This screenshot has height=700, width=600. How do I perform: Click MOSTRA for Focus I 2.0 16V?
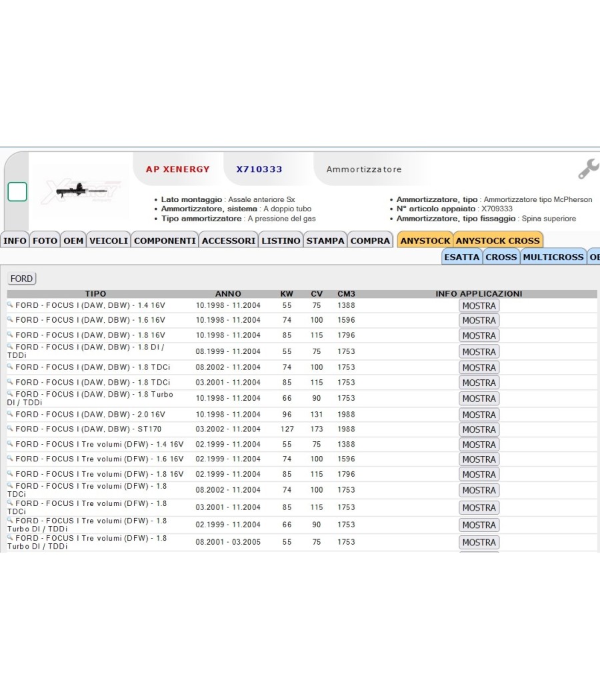(x=479, y=415)
